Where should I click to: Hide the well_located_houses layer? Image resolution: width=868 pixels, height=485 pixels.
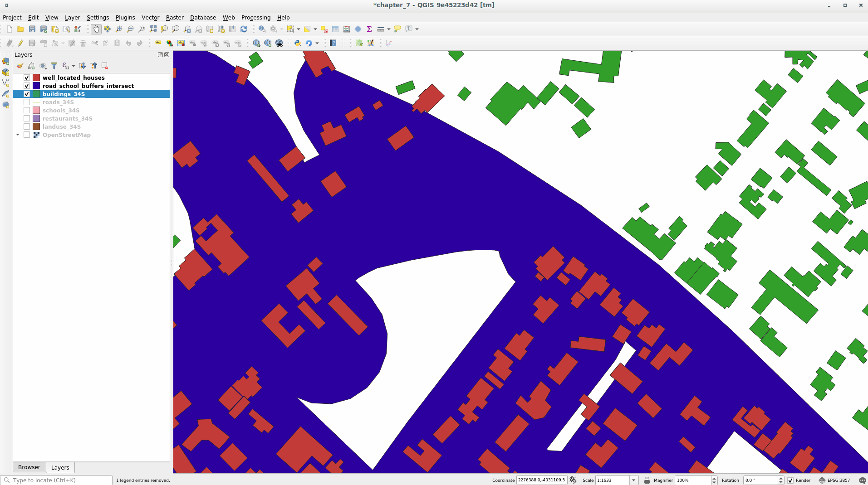[x=27, y=78]
